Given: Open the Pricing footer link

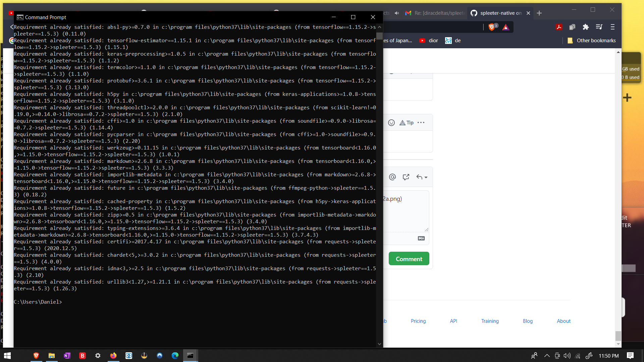Looking at the screenshot, I should coord(418,321).
